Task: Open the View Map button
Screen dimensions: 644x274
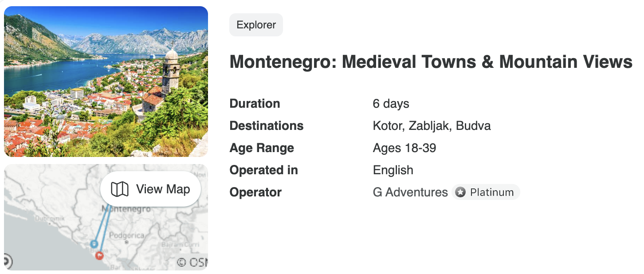Action: (150, 189)
